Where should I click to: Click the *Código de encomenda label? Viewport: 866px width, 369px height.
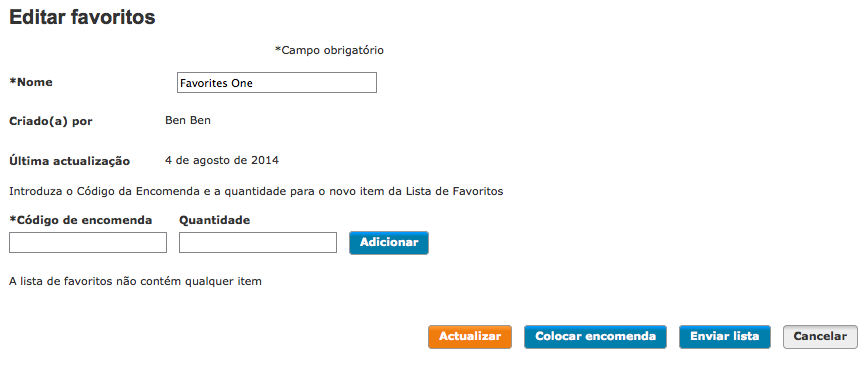click(81, 220)
